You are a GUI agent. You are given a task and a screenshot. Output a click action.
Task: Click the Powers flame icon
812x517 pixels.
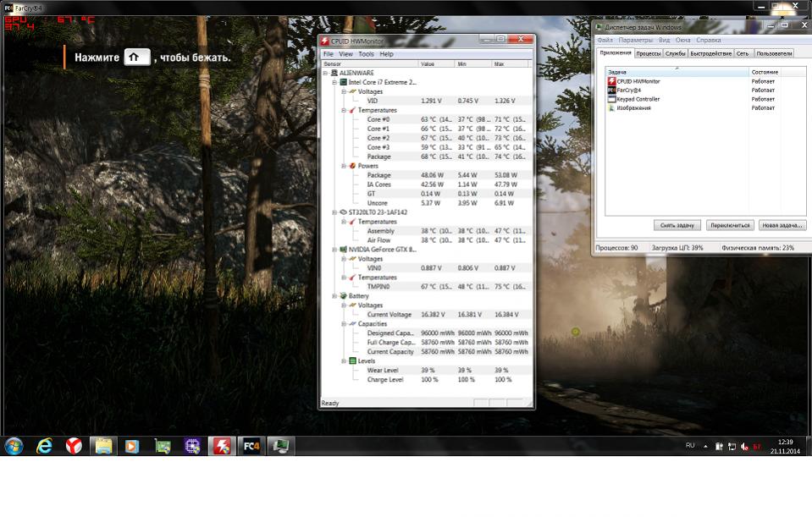click(353, 166)
